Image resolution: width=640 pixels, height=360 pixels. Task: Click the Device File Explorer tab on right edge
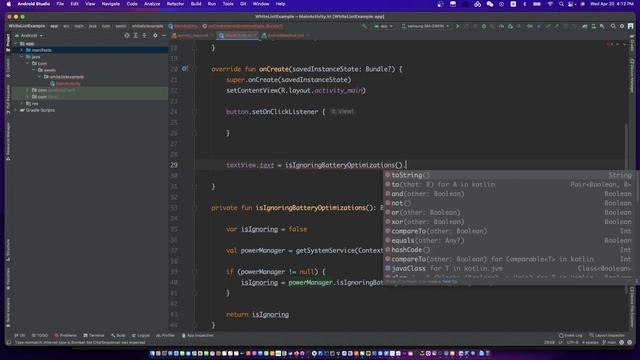pos(632,306)
